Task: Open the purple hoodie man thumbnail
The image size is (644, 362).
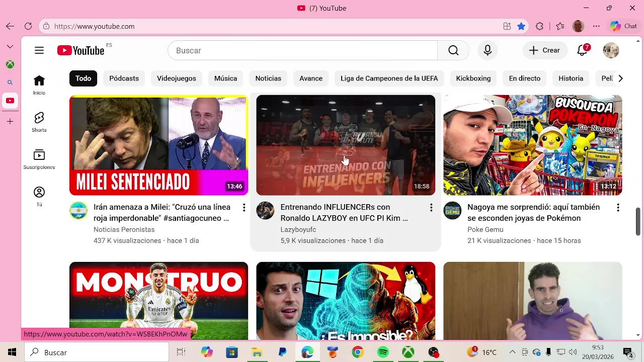Action: coord(533,301)
